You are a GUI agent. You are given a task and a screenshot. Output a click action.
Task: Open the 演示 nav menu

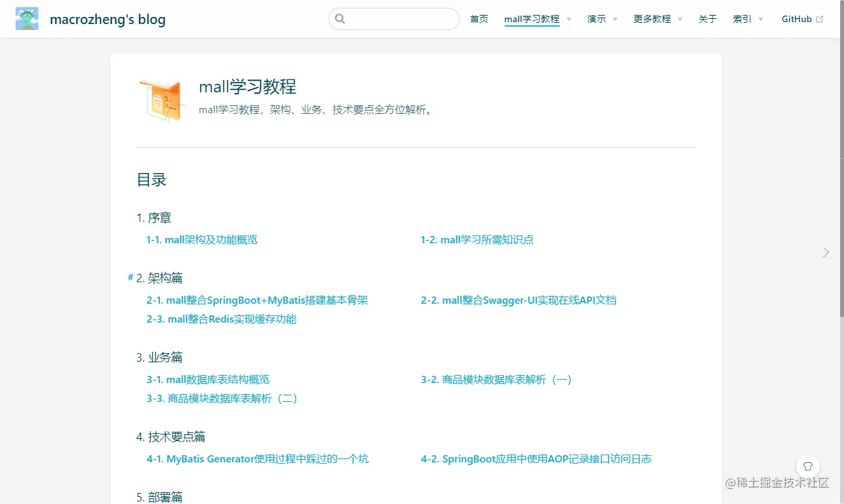596,19
